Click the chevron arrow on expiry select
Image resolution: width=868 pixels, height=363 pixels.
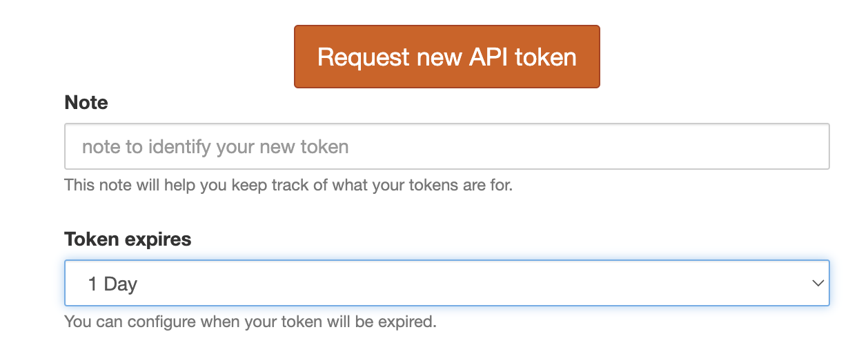[818, 283]
